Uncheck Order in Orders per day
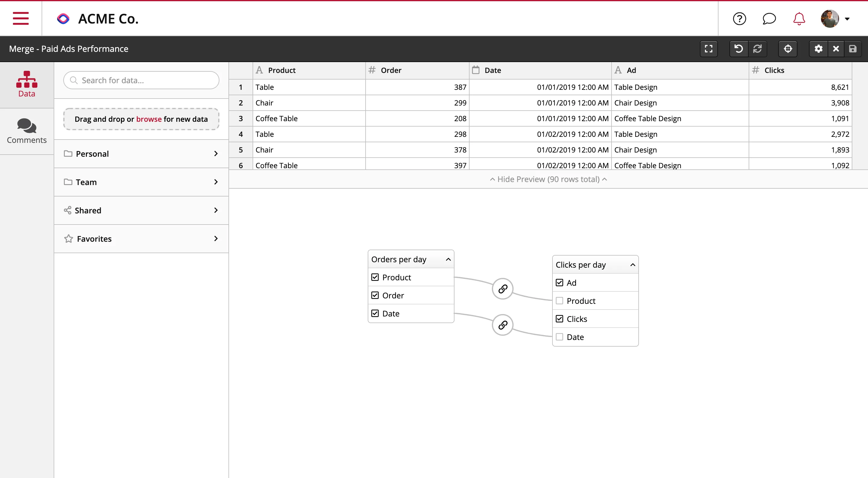 (375, 295)
